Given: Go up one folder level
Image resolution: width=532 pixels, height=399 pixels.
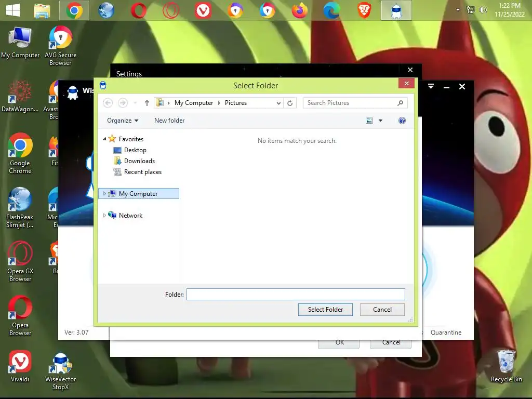Looking at the screenshot, I should tap(147, 103).
